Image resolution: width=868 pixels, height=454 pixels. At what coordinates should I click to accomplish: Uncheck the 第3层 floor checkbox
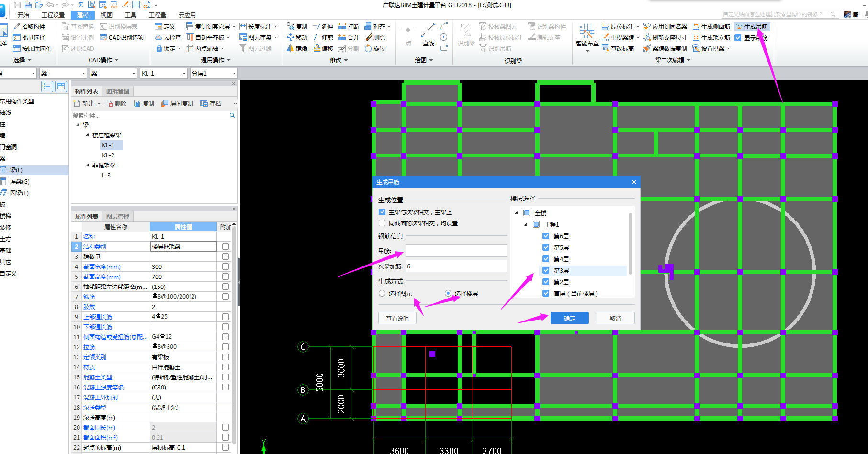(546, 270)
